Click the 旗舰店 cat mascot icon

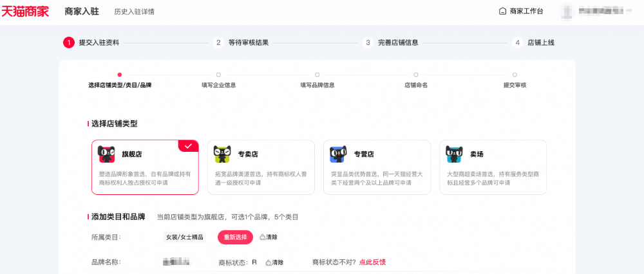(106, 154)
